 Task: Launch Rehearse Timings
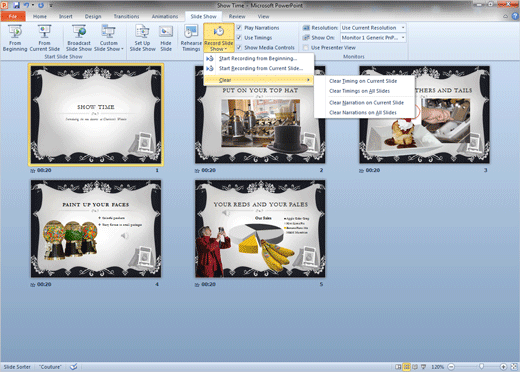tap(191, 38)
